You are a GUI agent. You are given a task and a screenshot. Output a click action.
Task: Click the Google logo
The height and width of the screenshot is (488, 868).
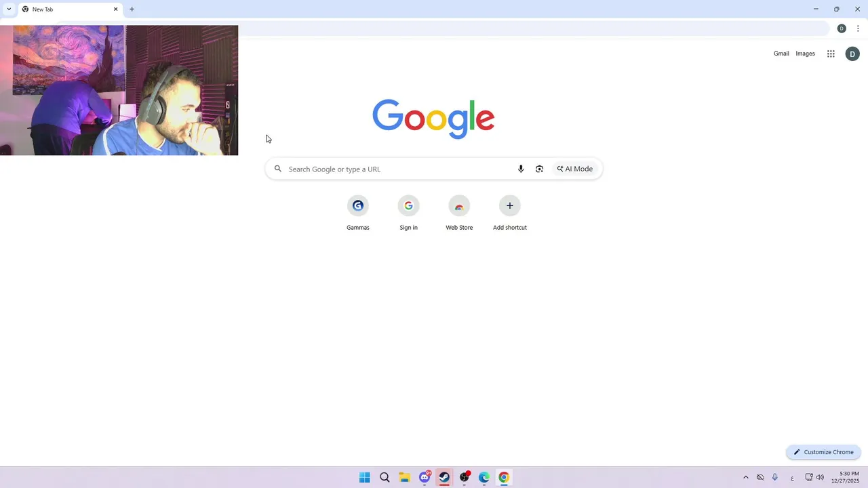point(433,119)
